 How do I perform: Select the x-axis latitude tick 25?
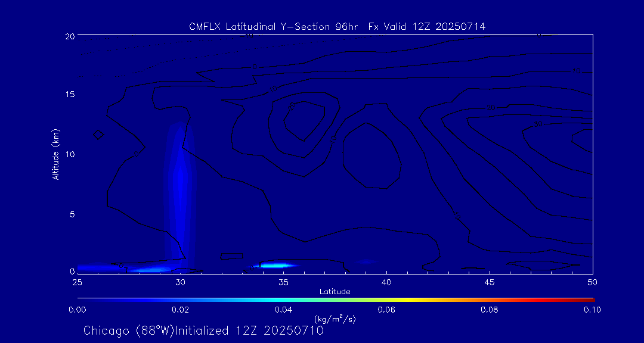[x=77, y=282]
